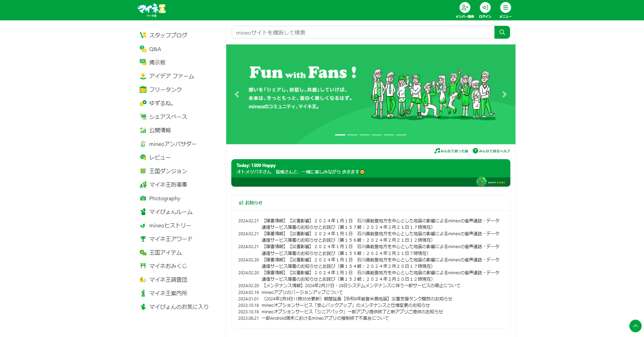Screen dimensions: 644x337
Task: Open 王国ダンジョン menu item
Action: click(x=168, y=171)
